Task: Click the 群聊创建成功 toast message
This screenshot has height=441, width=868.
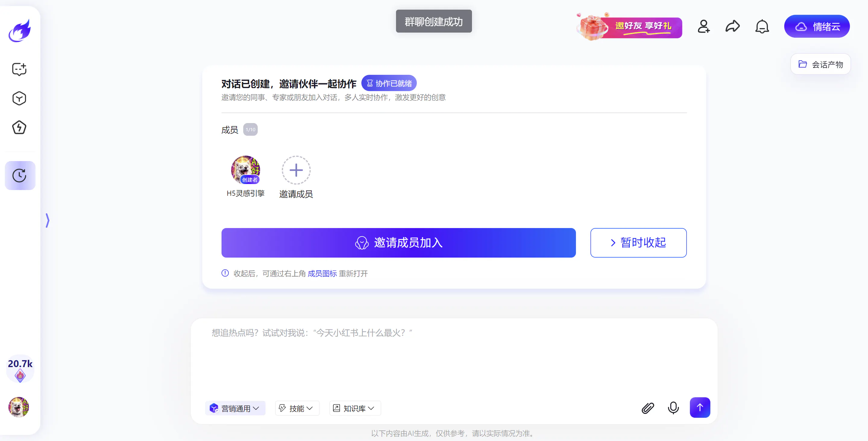Action: (x=434, y=22)
